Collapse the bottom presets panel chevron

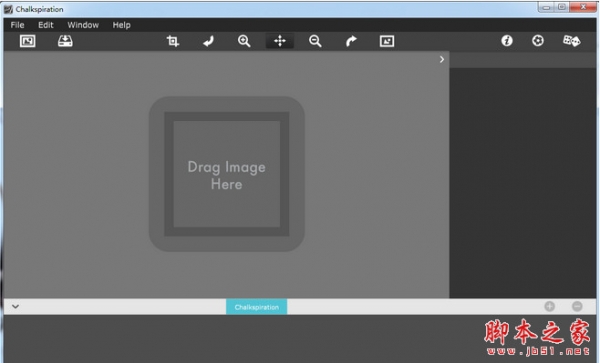coord(15,306)
